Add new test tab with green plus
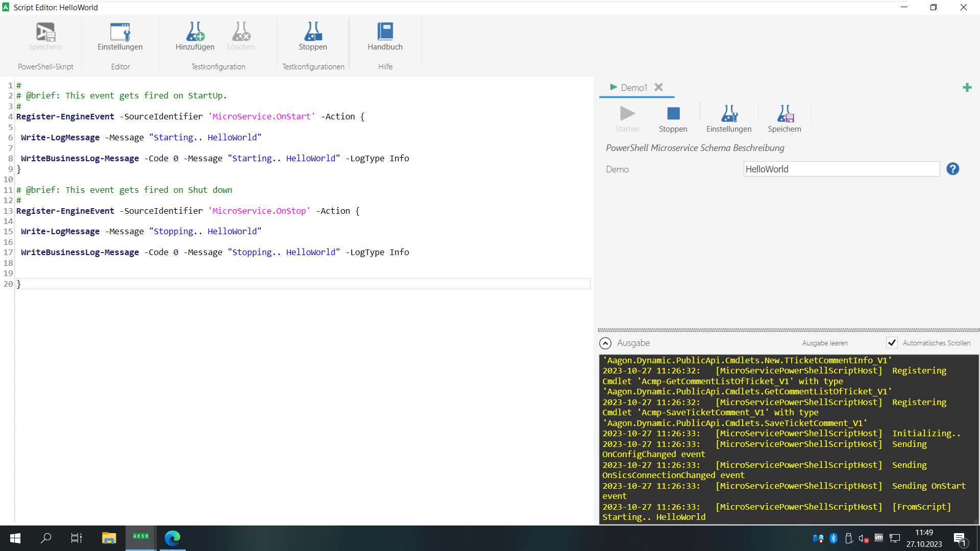Viewport: 980px width, 551px height. (967, 88)
